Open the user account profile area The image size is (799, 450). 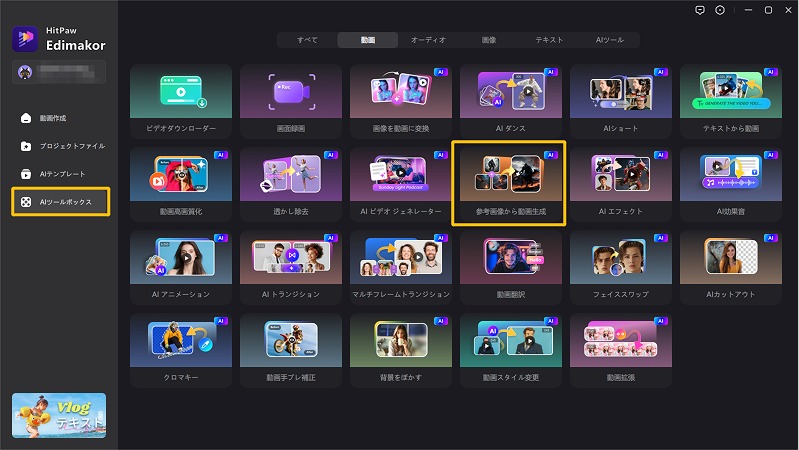coord(59,72)
